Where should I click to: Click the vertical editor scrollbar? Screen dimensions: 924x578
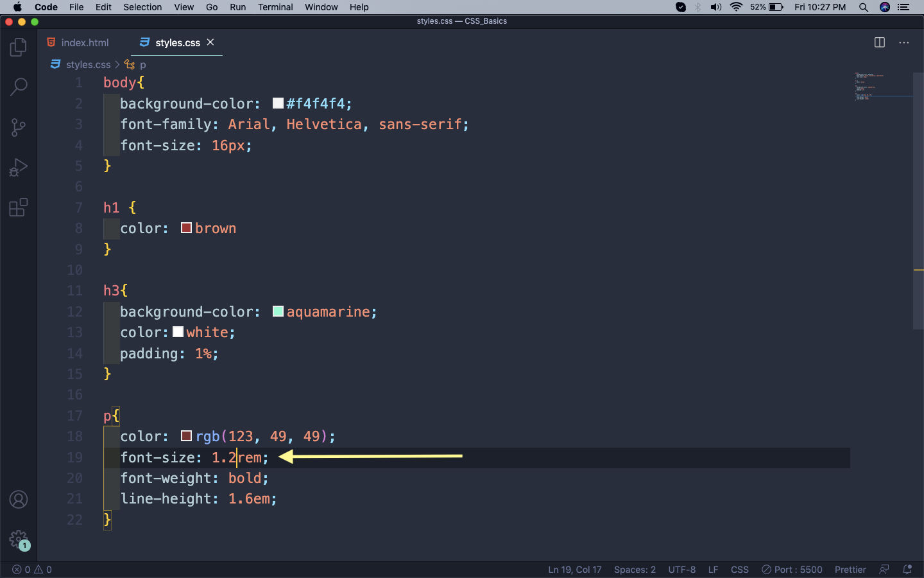pos(919,200)
